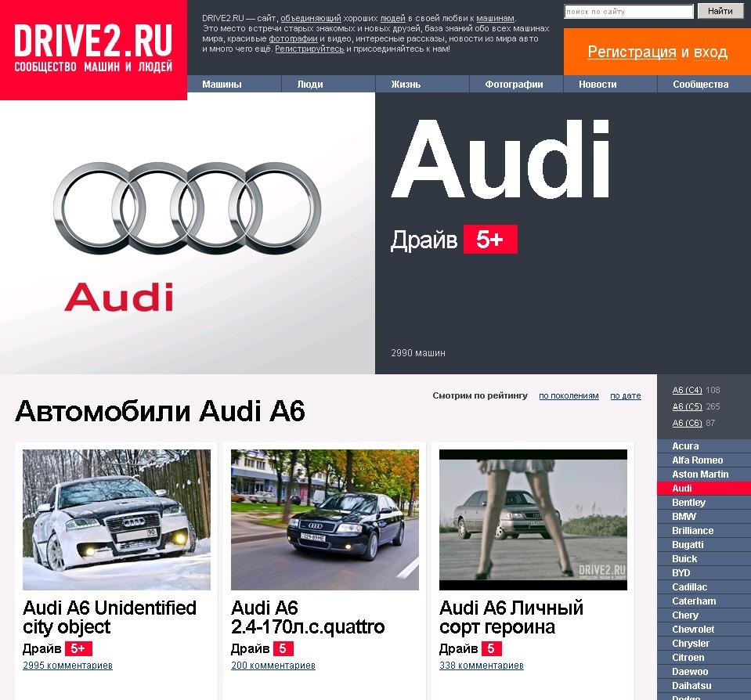The height and width of the screenshot is (700, 751).
Task: Click the Найти search button
Action: pos(720,11)
